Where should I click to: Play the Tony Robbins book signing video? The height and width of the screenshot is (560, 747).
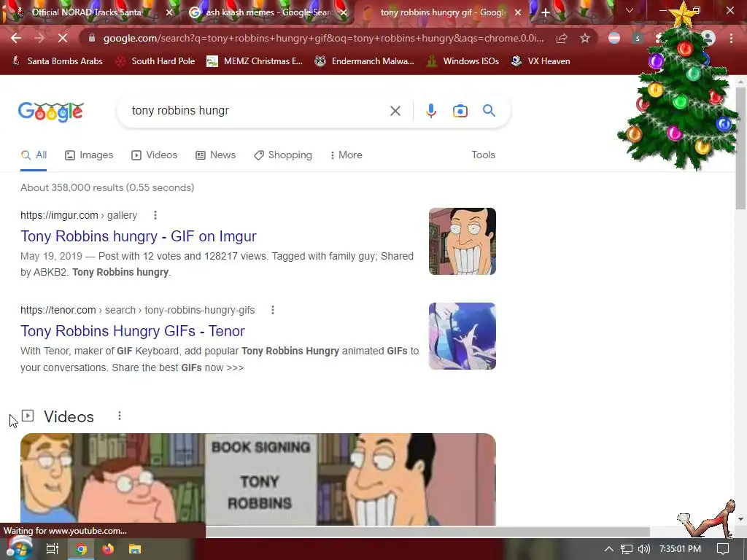click(x=258, y=479)
